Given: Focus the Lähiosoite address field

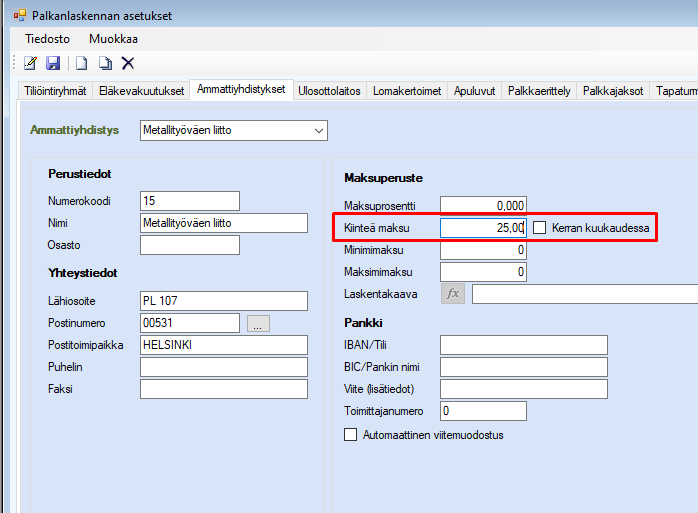Looking at the screenshot, I should pyautogui.click(x=223, y=301).
